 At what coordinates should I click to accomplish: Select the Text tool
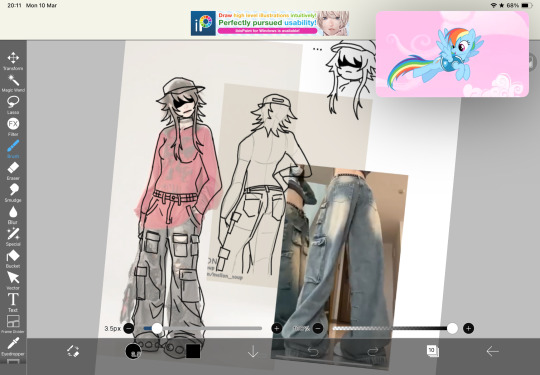pos(13,303)
